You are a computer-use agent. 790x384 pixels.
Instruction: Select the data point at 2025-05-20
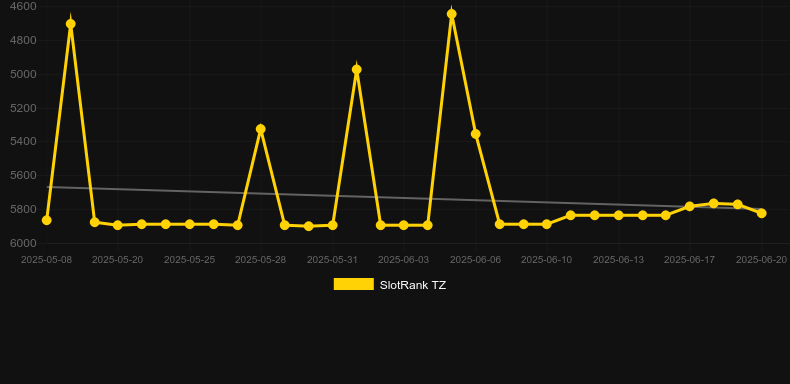click(x=118, y=225)
